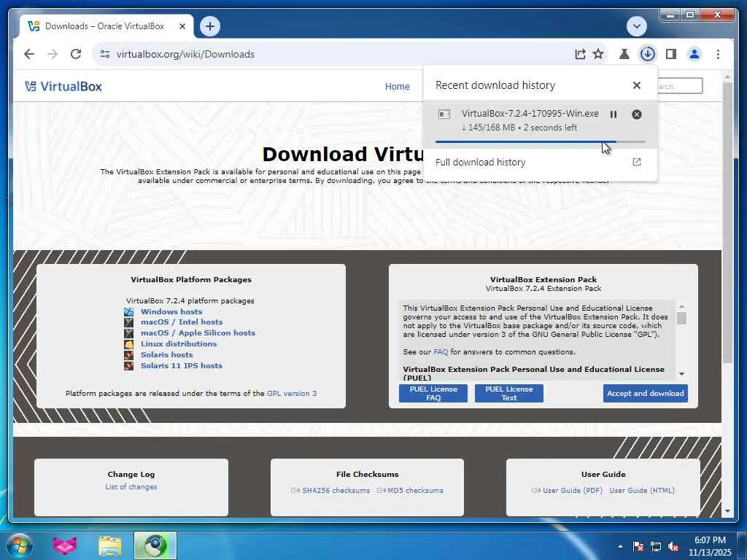
Task: Cancel the VirtualBox-7.2.4 download
Action: click(636, 114)
